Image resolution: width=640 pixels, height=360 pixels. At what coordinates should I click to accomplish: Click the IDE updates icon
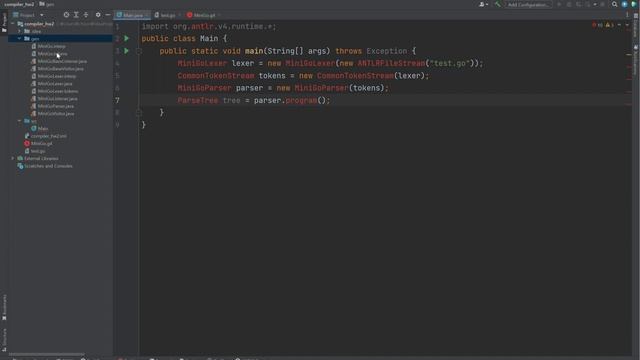(624, 4)
